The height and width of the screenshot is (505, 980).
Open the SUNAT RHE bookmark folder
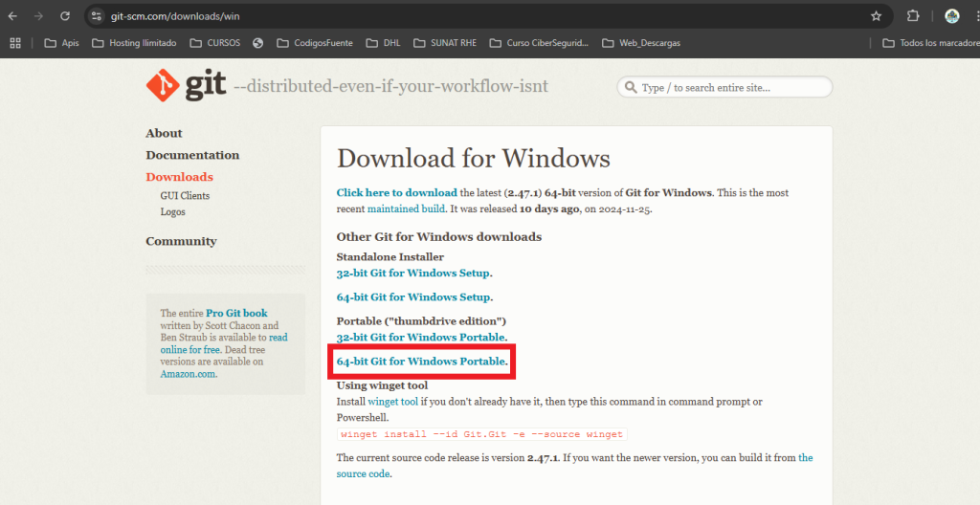[x=445, y=43]
